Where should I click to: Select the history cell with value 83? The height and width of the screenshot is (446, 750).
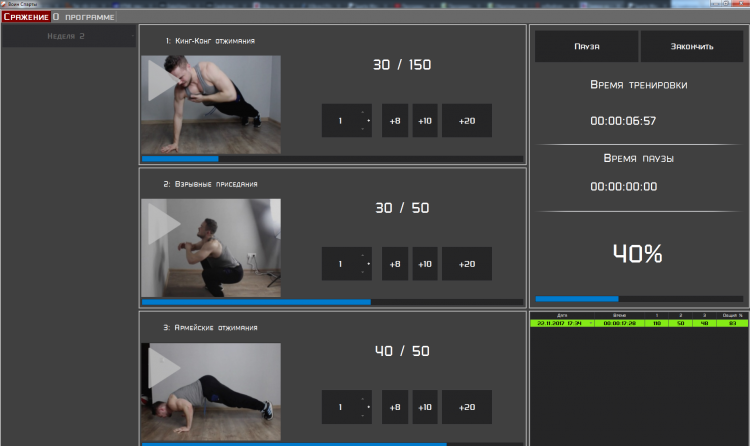[732, 323]
